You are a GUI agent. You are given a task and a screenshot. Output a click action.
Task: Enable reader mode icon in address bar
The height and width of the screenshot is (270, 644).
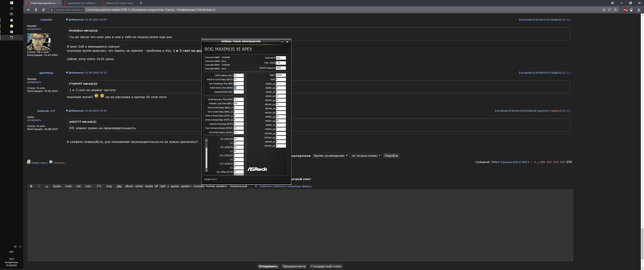point(604,10)
